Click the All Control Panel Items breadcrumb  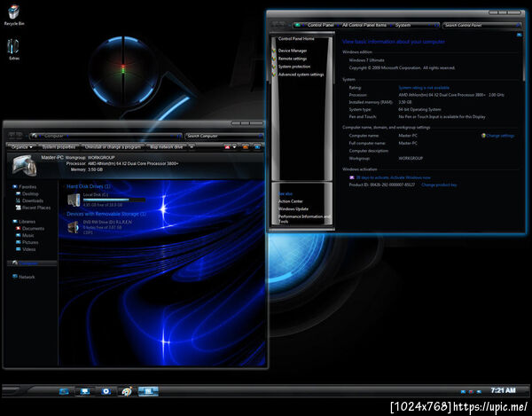tap(364, 25)
